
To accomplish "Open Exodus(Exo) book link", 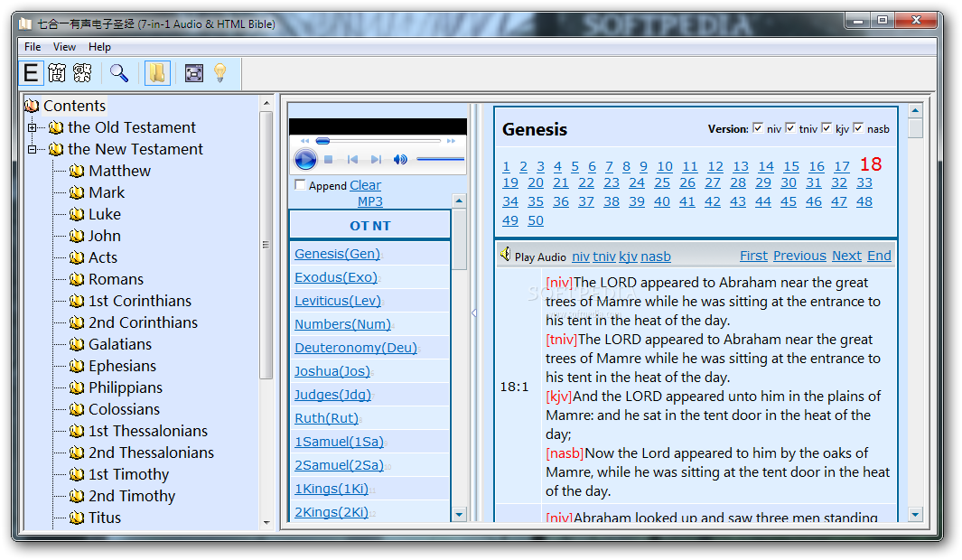I will coord(336,277).
